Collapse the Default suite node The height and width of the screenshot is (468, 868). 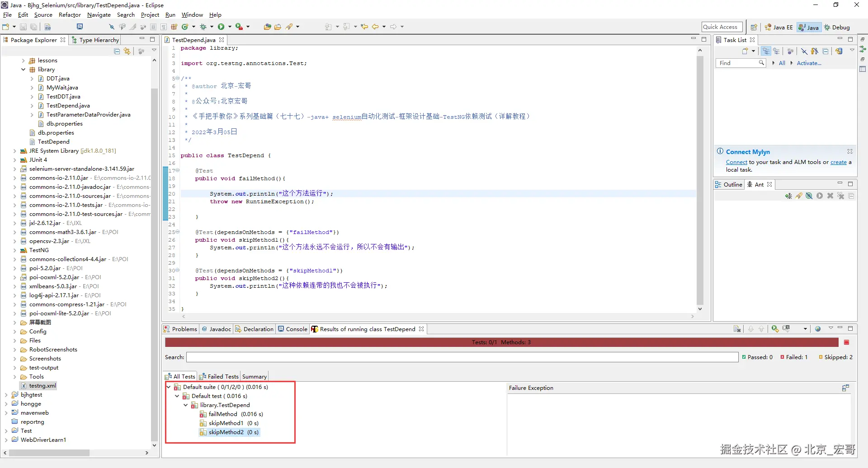(x=169, y=387)
